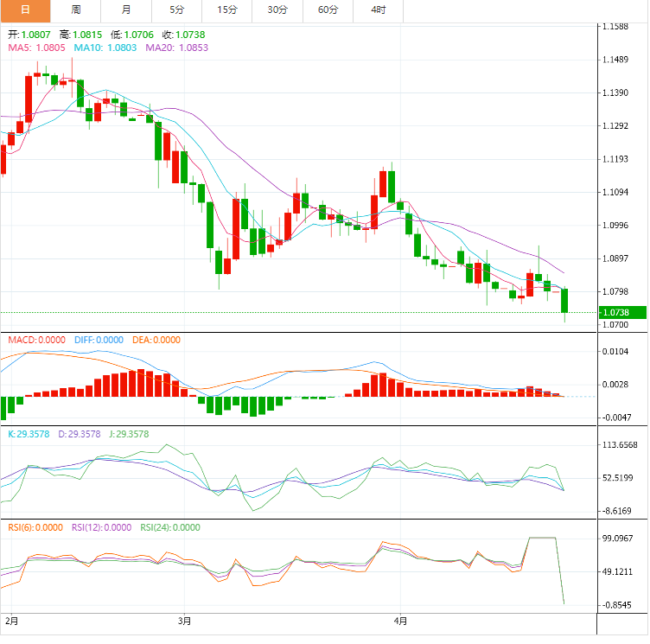
Task: Click the 1.1292 price axis label
Action: click(x=615, y=126)
